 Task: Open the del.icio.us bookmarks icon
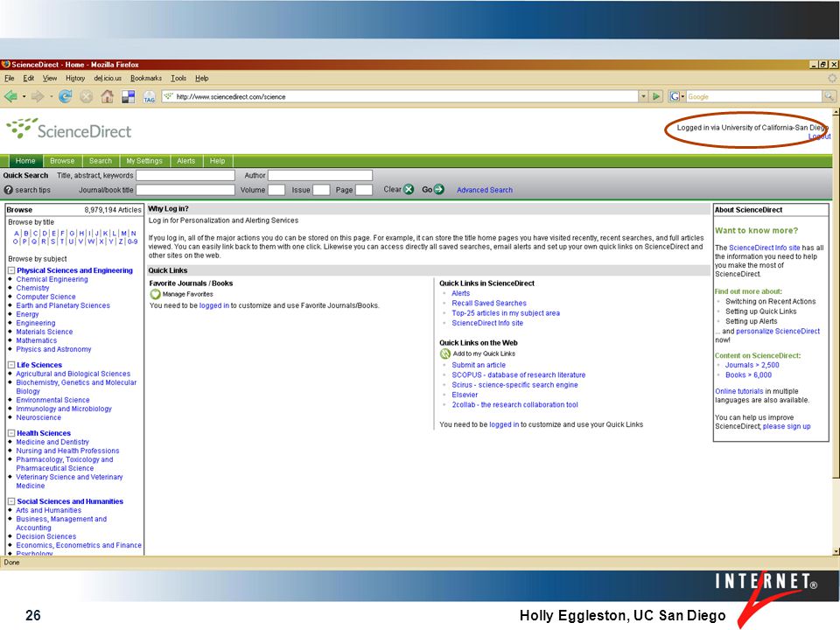128,97
